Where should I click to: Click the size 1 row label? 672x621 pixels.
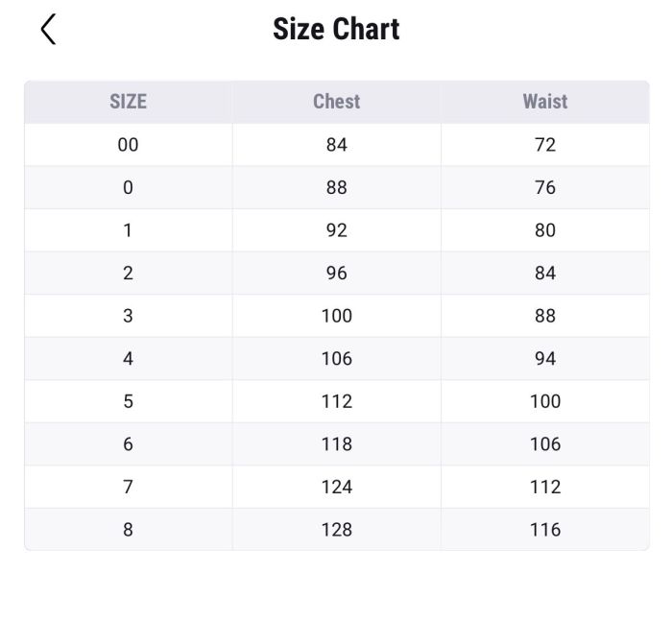click(128, 230)
